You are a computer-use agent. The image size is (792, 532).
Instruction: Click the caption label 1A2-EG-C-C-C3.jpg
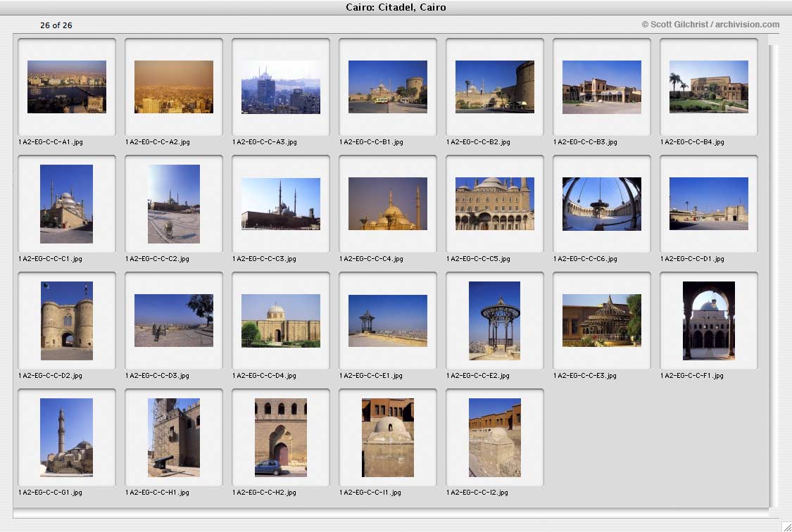point(265,259)
